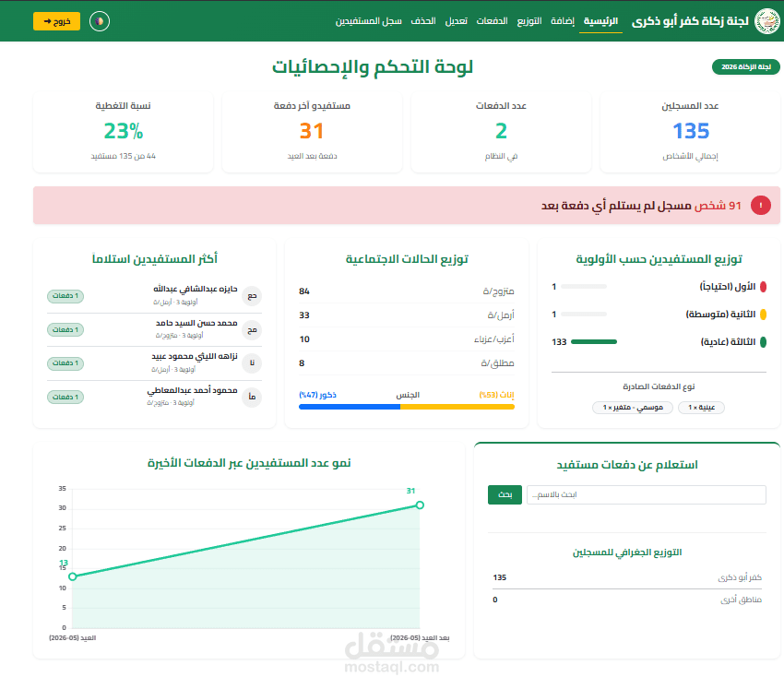Image resolution: width=784 pixels, height=689 pixels.
Task: Click the كفر أبو ذكرى region row
Action: point(627,577)
